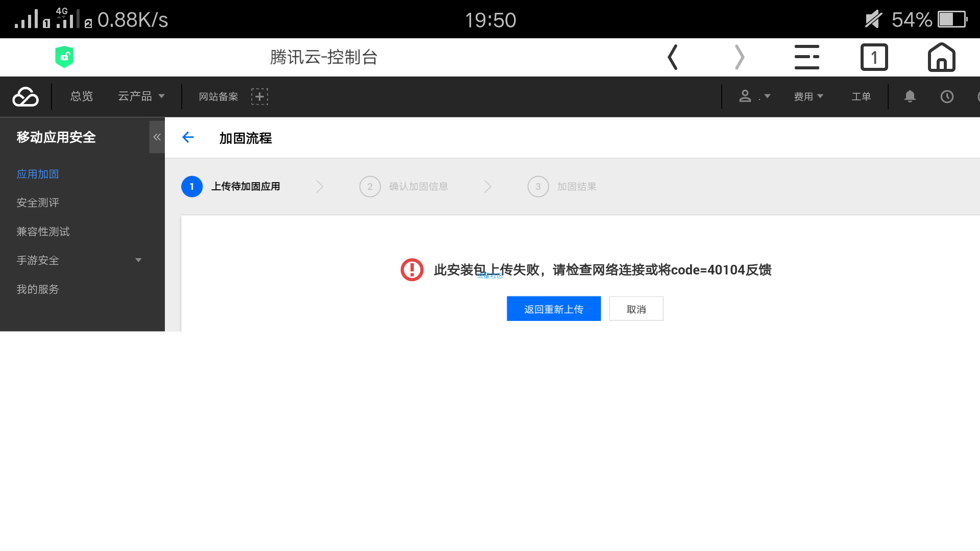The image size is (980, 551).
Task: Expand the 费用 dropdown
Action: (x=808, y=96)
